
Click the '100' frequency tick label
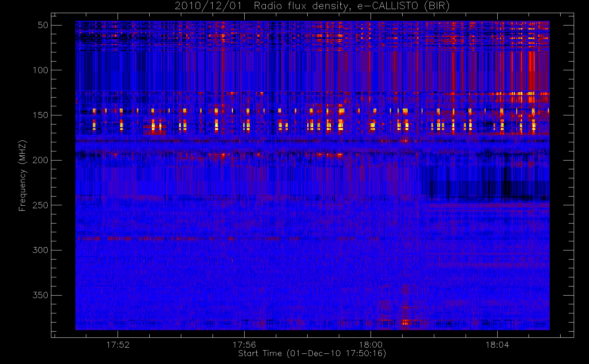pyautogui.click(x=40, y=70)
